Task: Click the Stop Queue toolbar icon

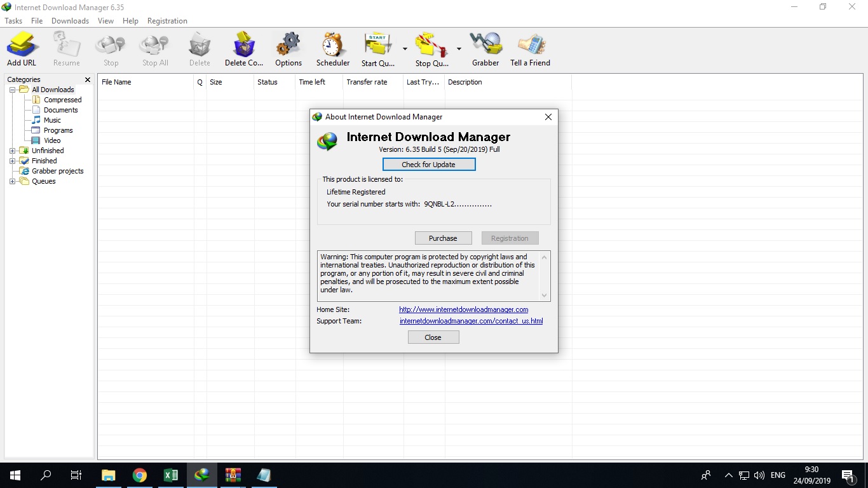Action: point(432,50)
